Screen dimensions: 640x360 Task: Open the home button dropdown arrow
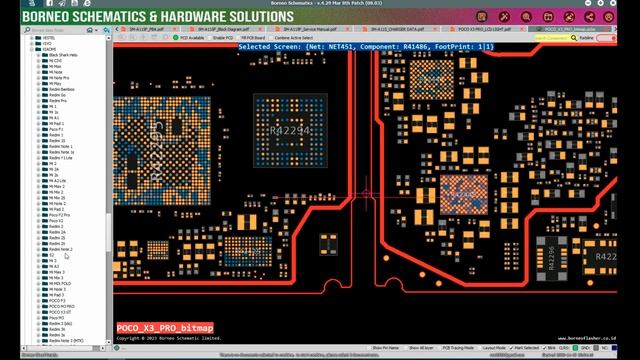click(96, 30)
